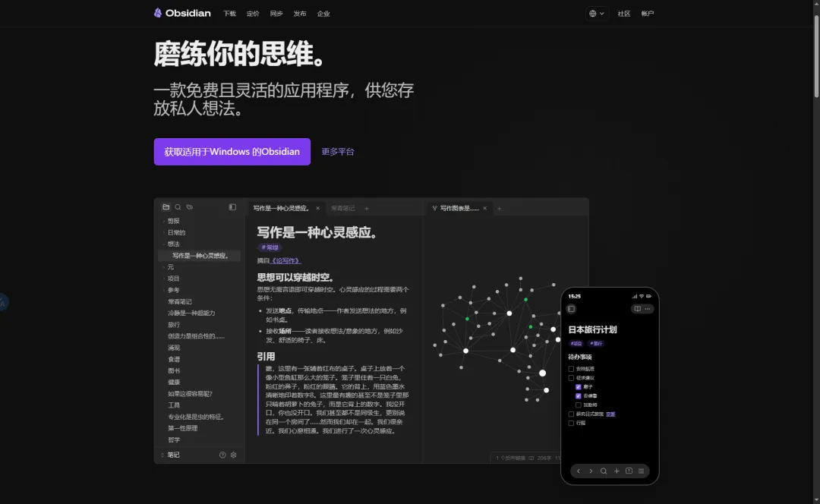Select the file explorer folder icon
The height and width of the screenshot is (504, 820).
click(x=166, y=207)
